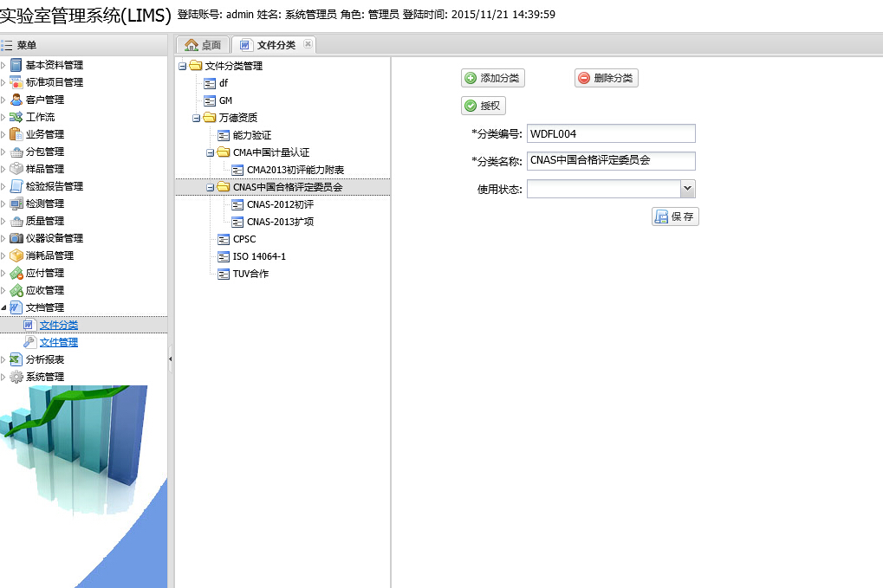The height and width of the screenshot is (588, 883).
Task: Select the ISO 14064-1 tree item
Action: (x=258, y=256)
